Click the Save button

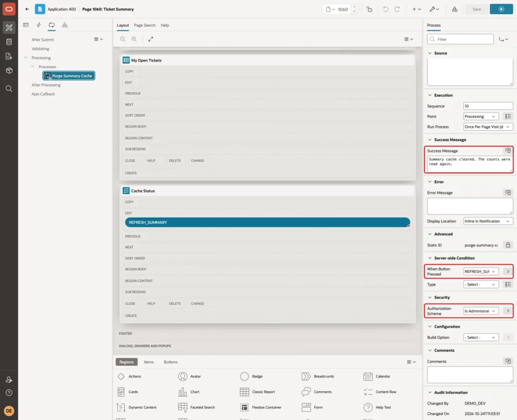tap(477, 9)
